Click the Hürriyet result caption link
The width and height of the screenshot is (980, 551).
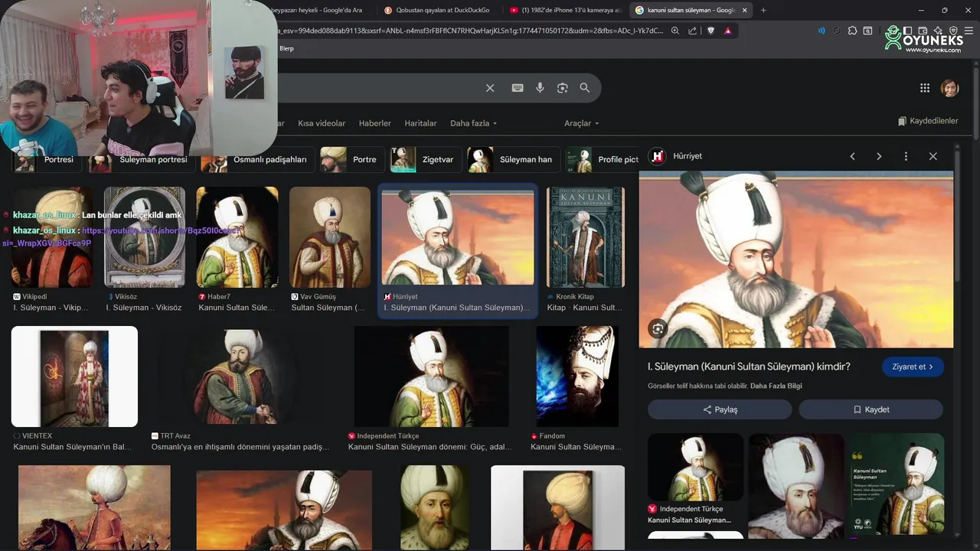456,308
